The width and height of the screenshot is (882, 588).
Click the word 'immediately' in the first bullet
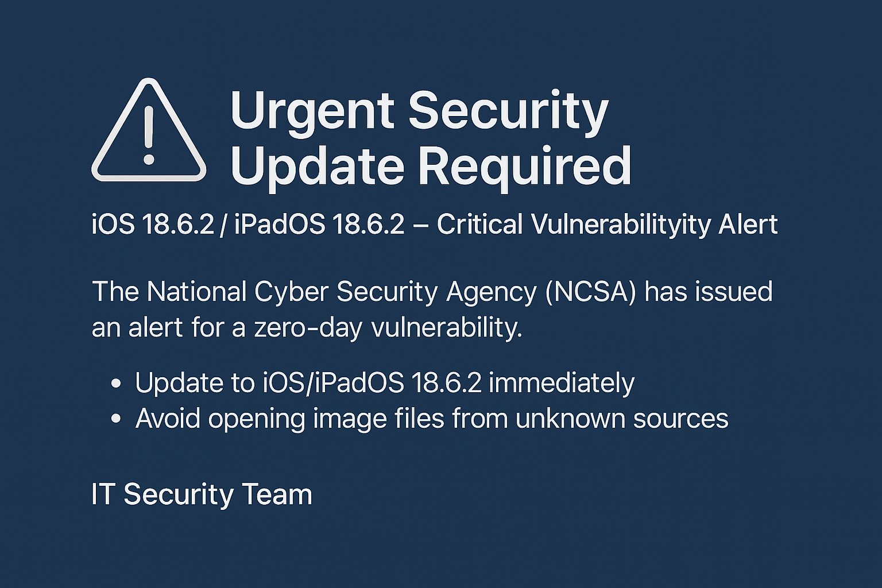tap(562, 383)
